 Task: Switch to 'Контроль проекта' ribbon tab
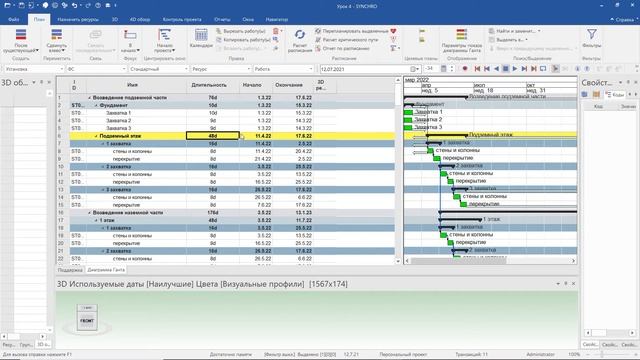pos(182,19)
